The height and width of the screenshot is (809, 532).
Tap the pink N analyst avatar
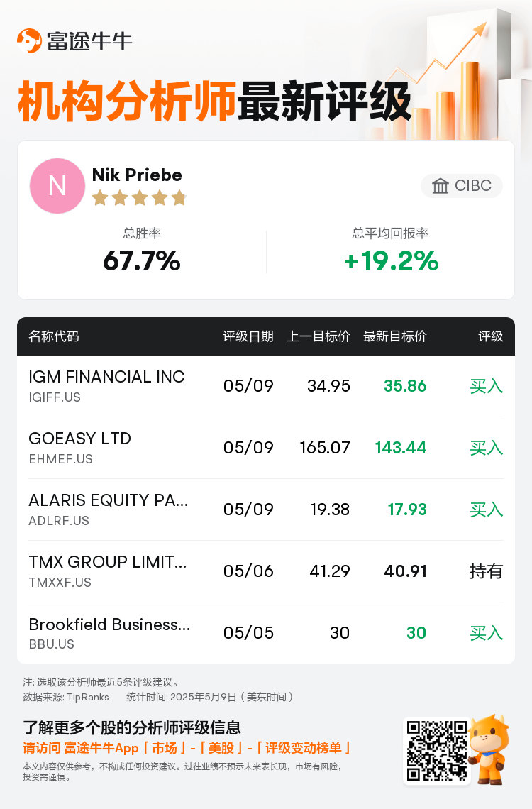[x=57, y=186]
